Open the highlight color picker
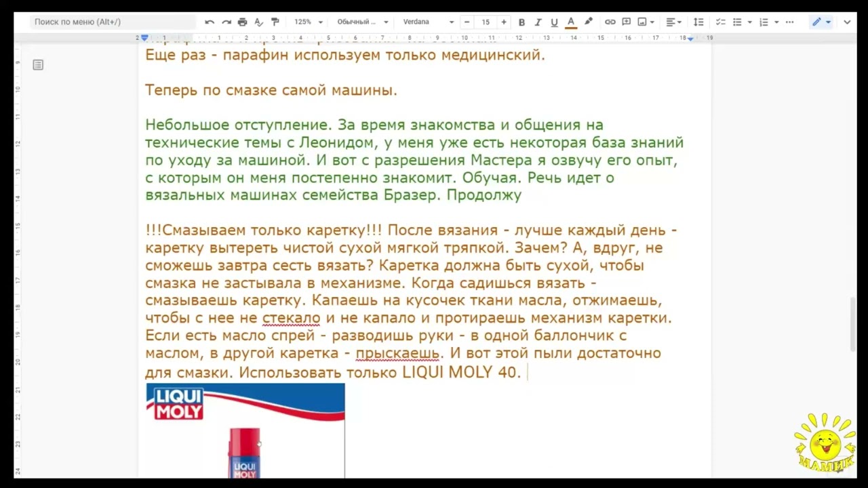Screen dimensions: 868x488 tap(588, 22)
